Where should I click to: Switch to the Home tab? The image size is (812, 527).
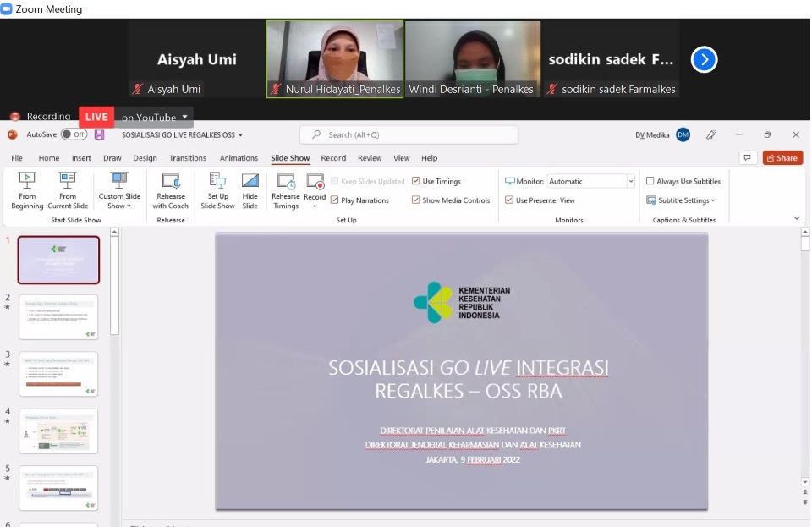49,158
